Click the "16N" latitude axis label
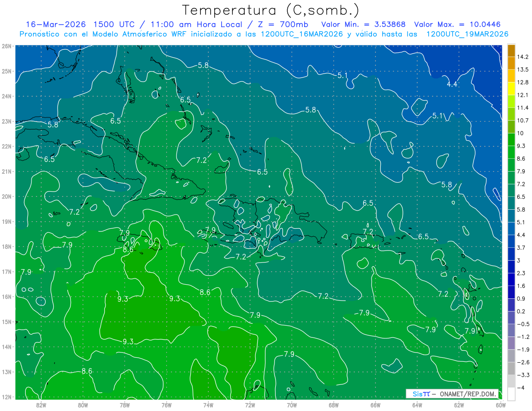 (x=7, y=297)
